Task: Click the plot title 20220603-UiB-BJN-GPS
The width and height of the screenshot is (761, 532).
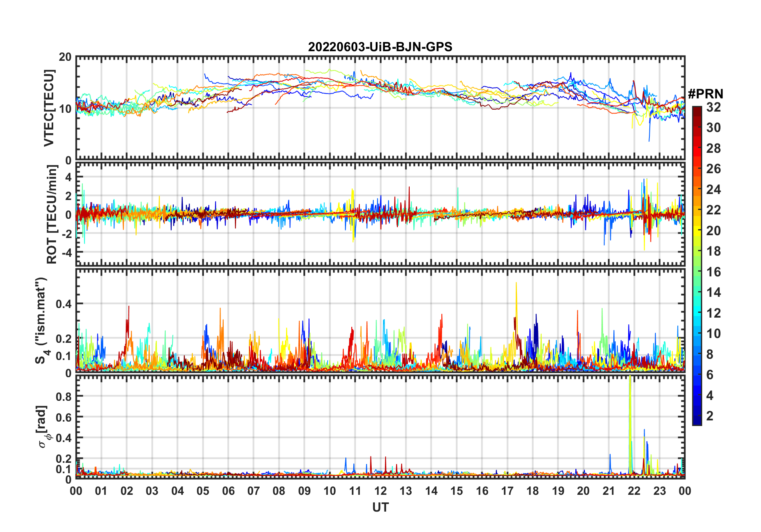Action: pos(380,47)
